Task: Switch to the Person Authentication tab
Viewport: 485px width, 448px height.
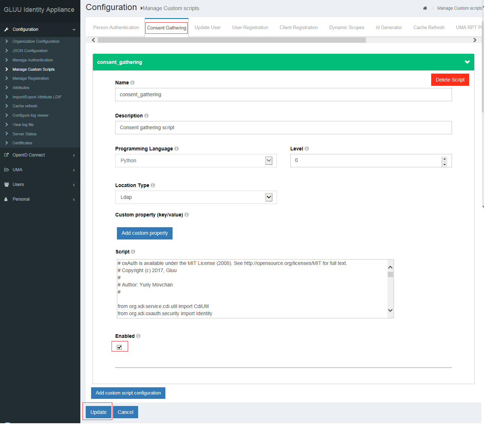Action: point(116,28)
